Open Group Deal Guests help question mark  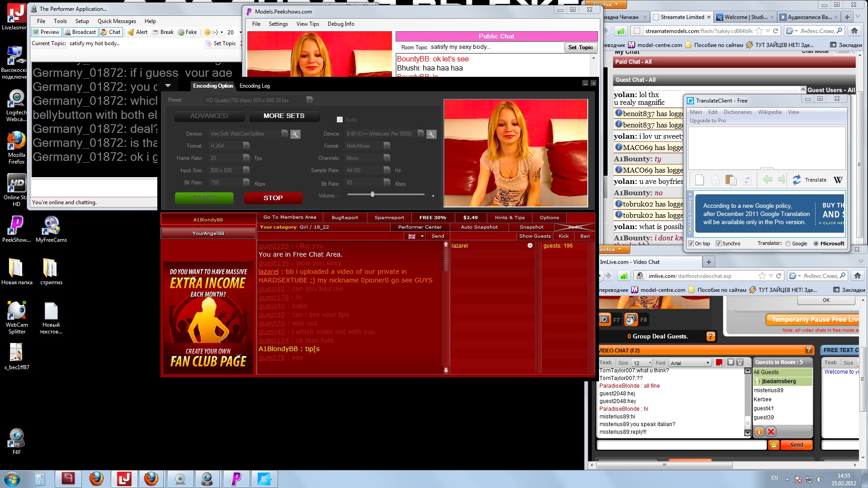coord(710,336)
